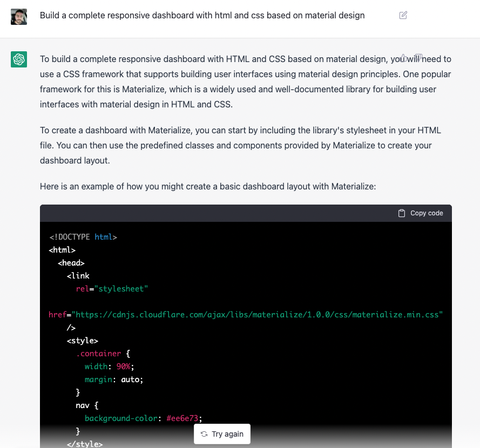Click text 'framework for this is Materialize'

(x=103, y=89)
